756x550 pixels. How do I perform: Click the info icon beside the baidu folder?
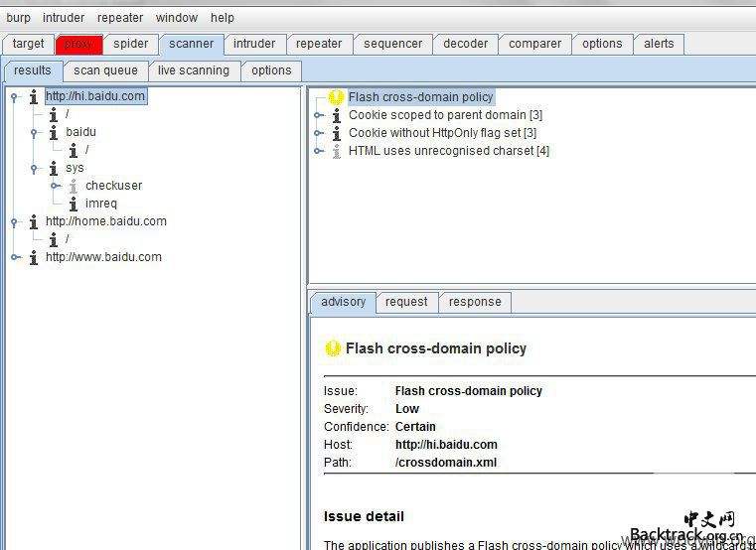click(x=54, y=132)
